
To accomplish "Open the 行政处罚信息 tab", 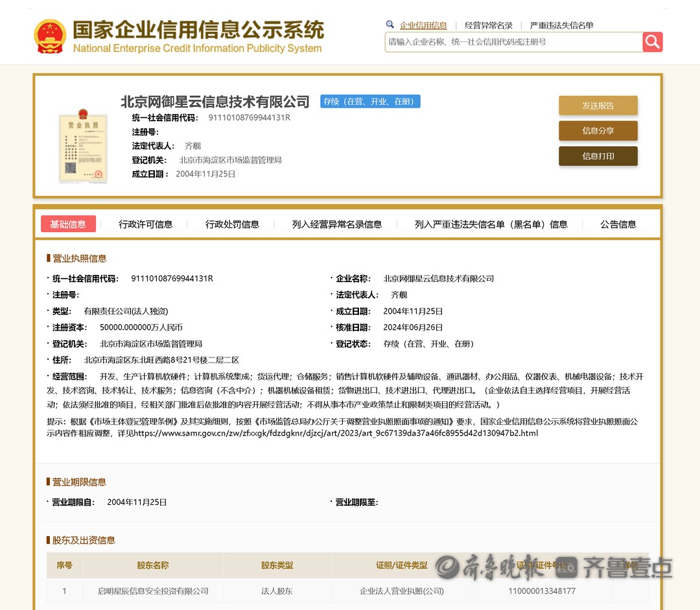I will pos(232,224).
